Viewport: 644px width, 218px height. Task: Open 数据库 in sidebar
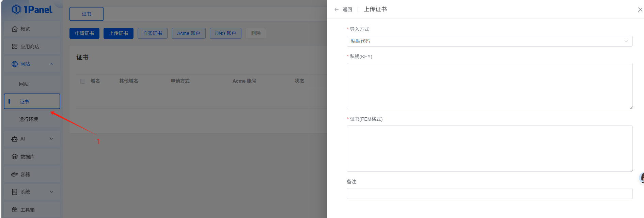click(x=32, y=157)
